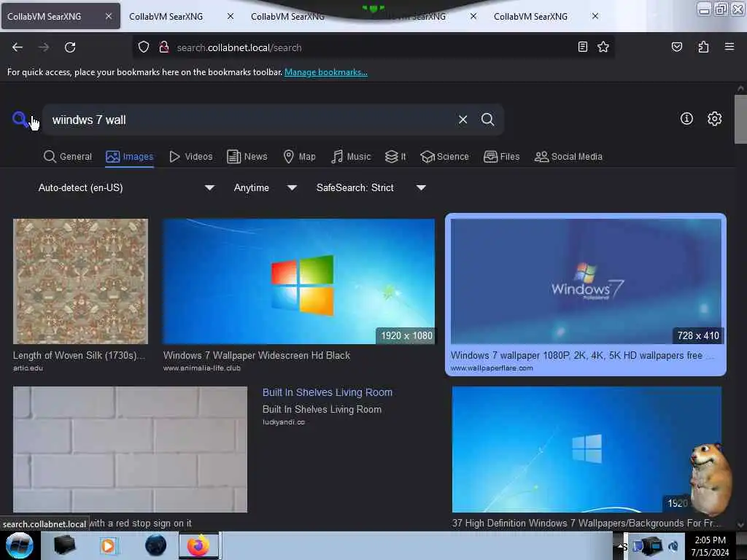
Task: Click the artic.edu source text
Action: tap(28, 368)
